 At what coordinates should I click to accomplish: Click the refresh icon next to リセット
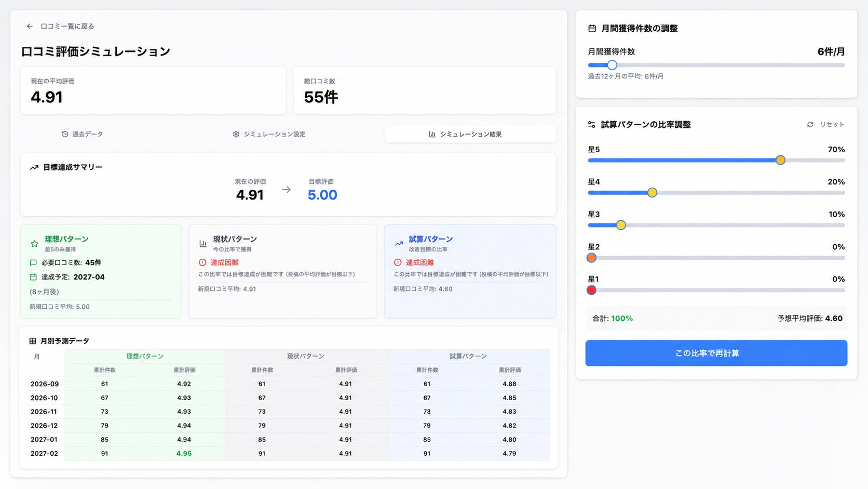[x=810, y=125]
